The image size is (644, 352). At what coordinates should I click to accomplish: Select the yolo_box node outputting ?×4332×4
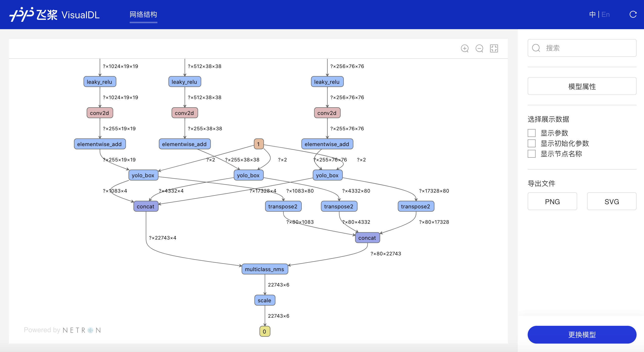click(248, 175)
